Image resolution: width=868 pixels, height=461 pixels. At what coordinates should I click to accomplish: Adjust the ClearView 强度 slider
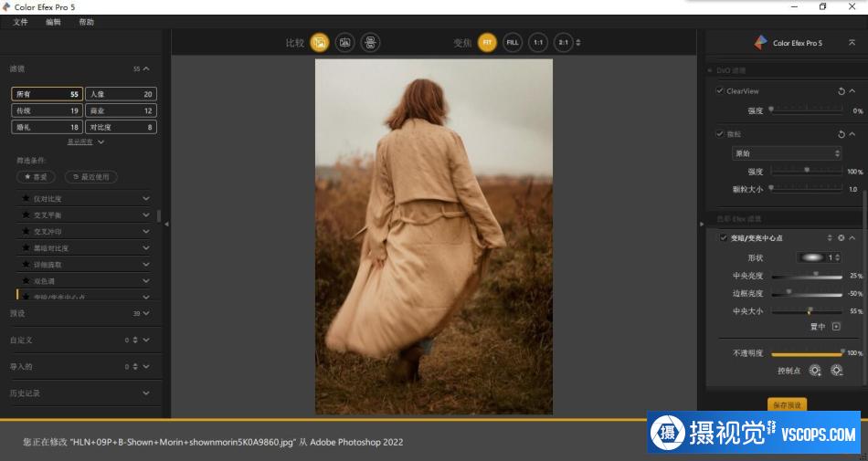(807, 110)
